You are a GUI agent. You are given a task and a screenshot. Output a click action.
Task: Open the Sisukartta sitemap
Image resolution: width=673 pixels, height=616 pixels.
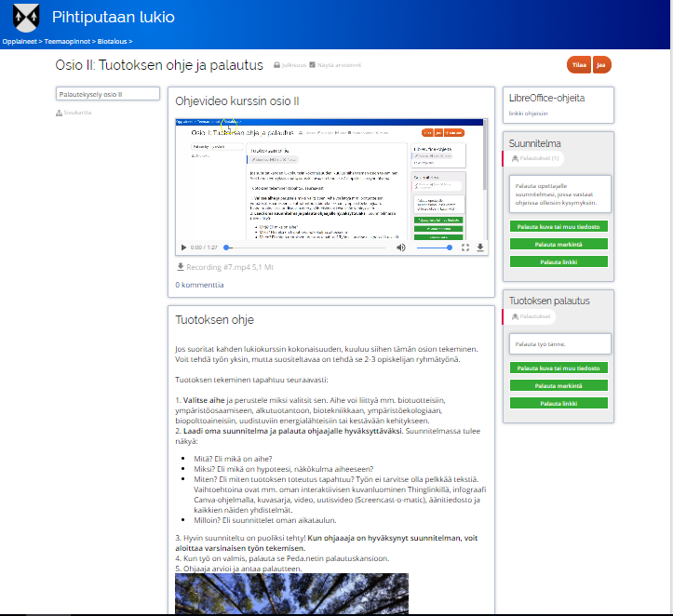coord(74,113)
